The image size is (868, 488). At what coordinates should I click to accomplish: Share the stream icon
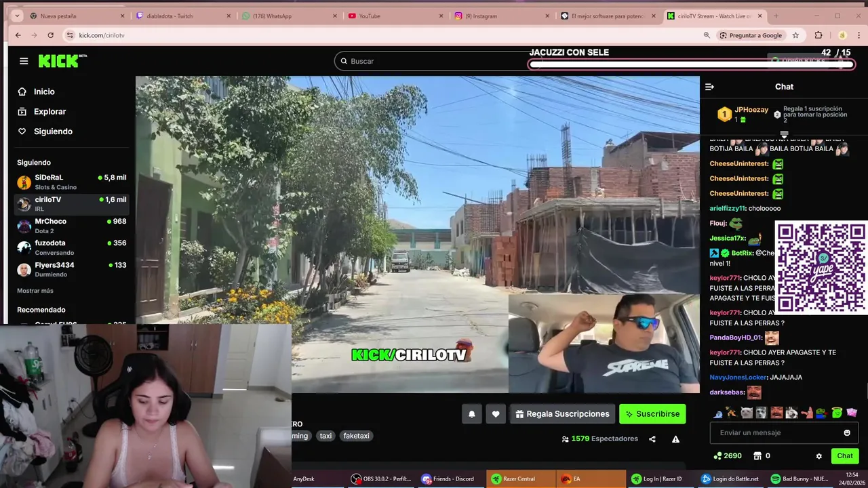coord(652,439)
